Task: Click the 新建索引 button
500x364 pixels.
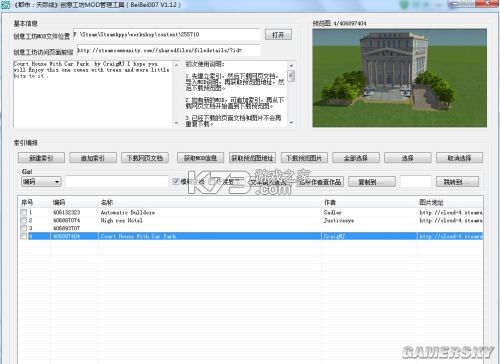Action: [x=41, y=158]
